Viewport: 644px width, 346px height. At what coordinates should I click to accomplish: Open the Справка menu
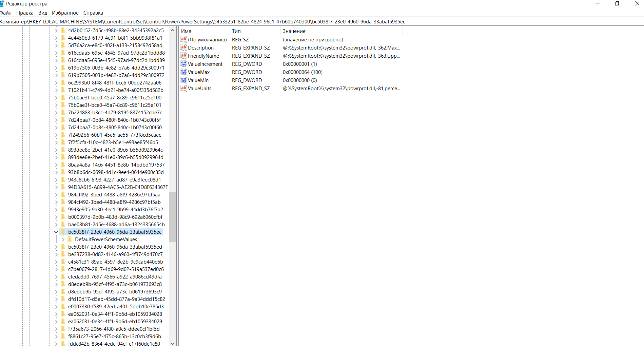pos(93,13)
